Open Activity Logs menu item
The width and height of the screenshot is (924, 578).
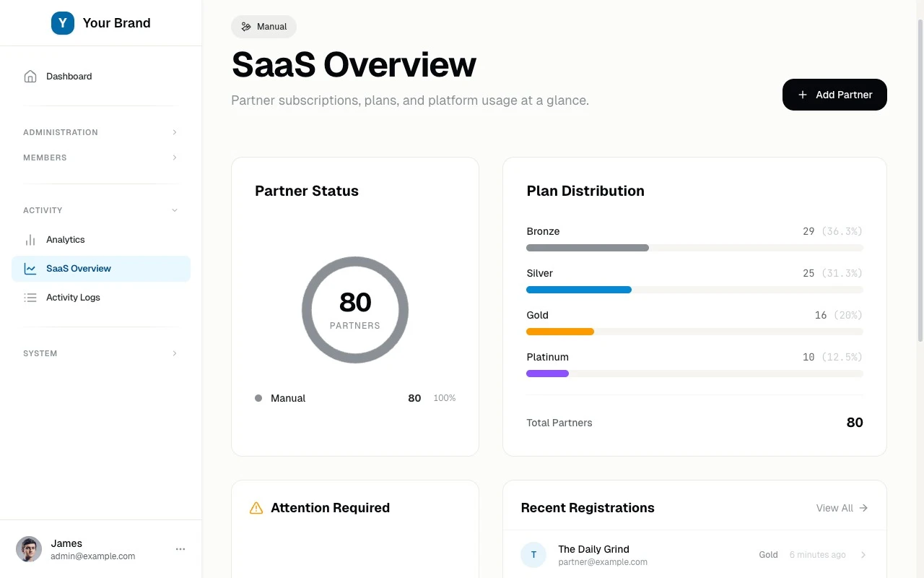coord(101,298)
